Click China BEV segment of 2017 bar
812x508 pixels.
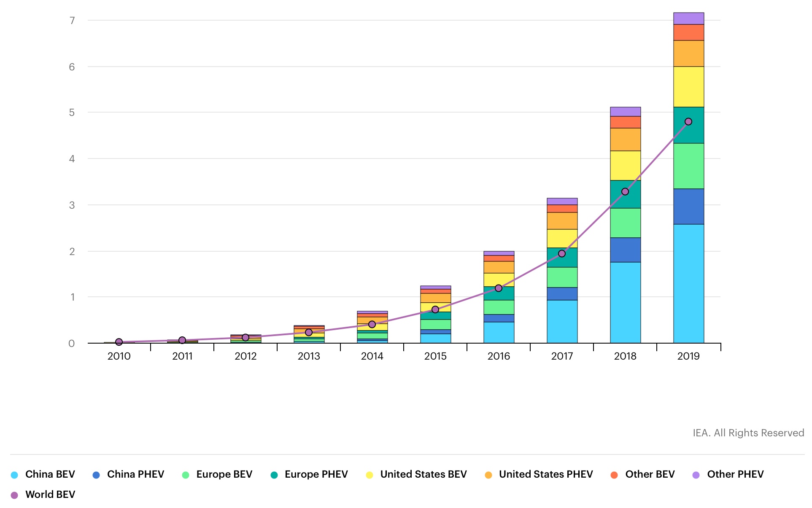[562, 321]
